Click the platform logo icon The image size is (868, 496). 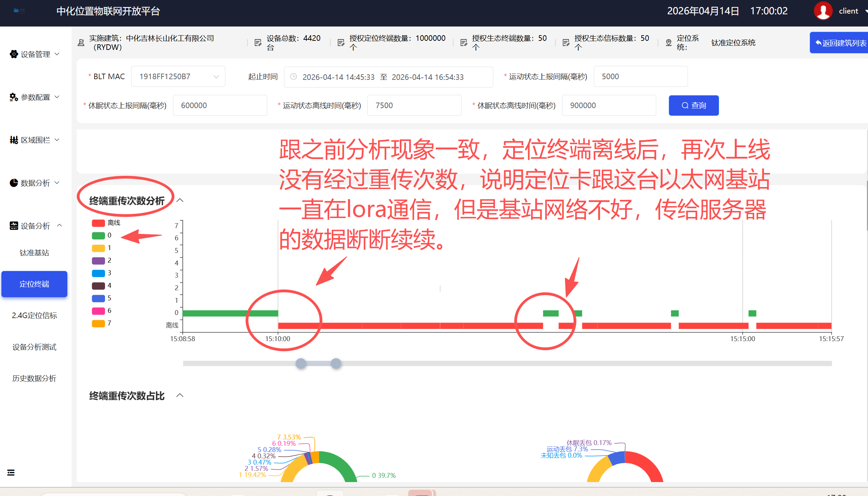tap(19, 11)
